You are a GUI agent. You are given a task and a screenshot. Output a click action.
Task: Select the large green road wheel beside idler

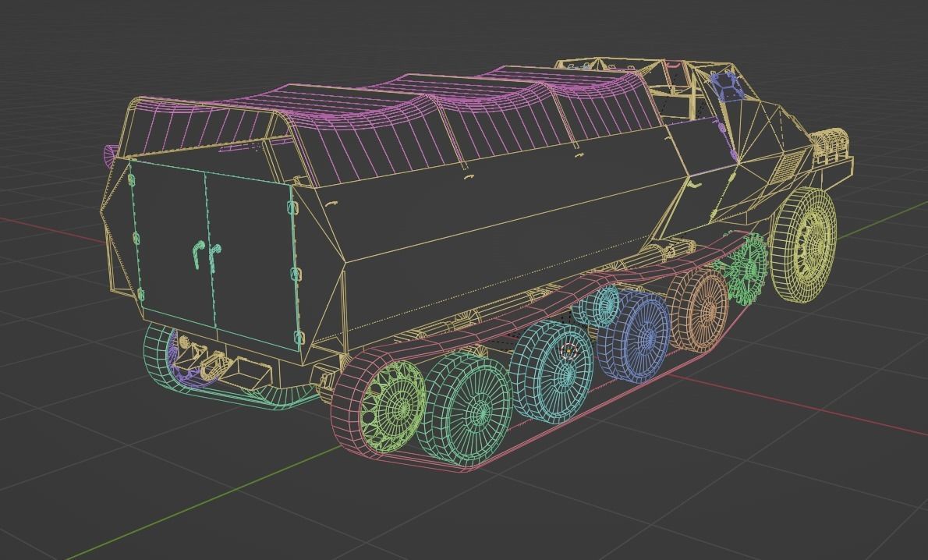(466, 408)
